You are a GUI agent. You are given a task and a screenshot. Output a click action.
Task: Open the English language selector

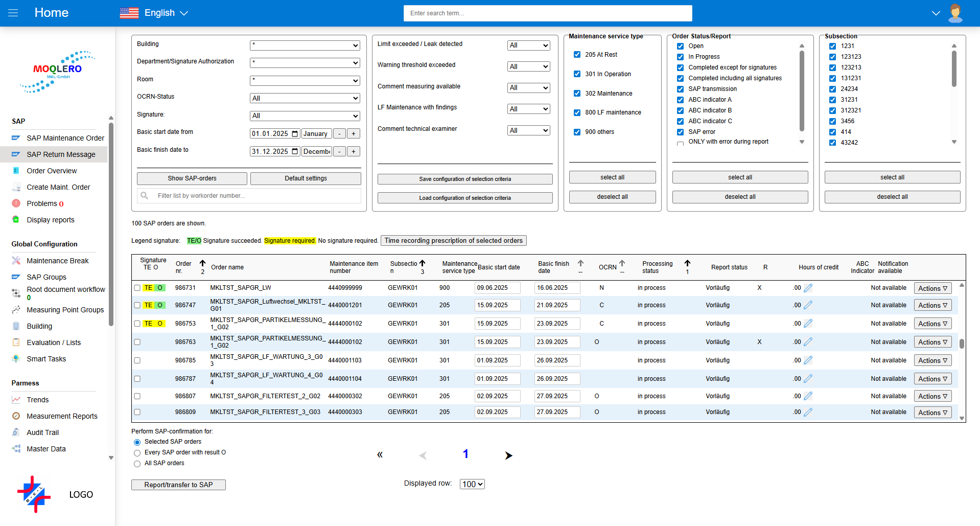tap(159, 13)
